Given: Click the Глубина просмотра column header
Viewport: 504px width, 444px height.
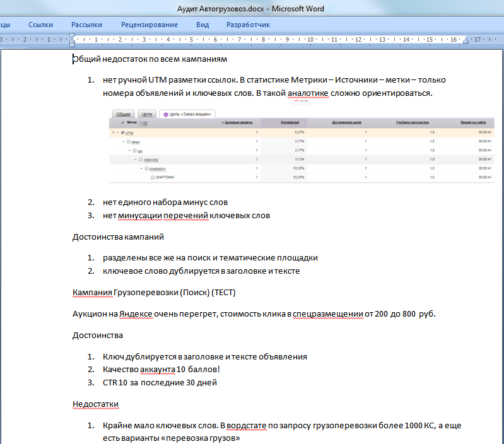Looking at the screenshot, I should [x=413, y=122].
